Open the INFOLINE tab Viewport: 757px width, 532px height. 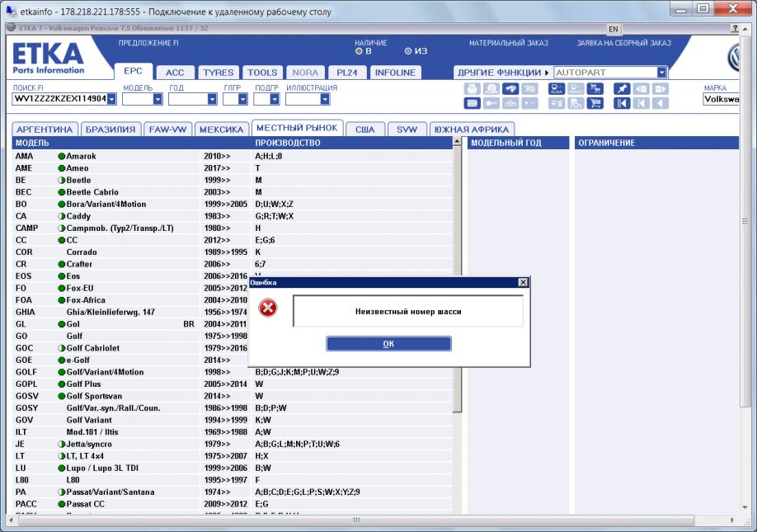395,73
